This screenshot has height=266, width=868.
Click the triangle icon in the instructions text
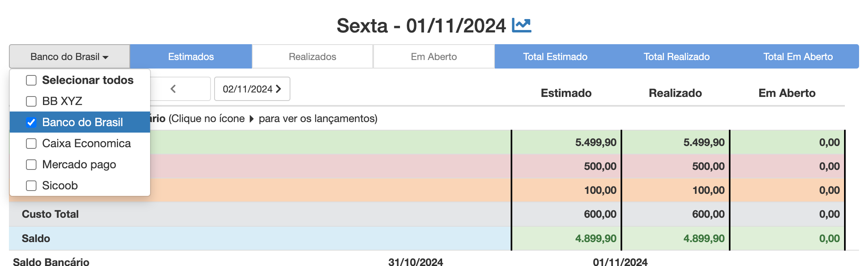[x=251, y=119]
